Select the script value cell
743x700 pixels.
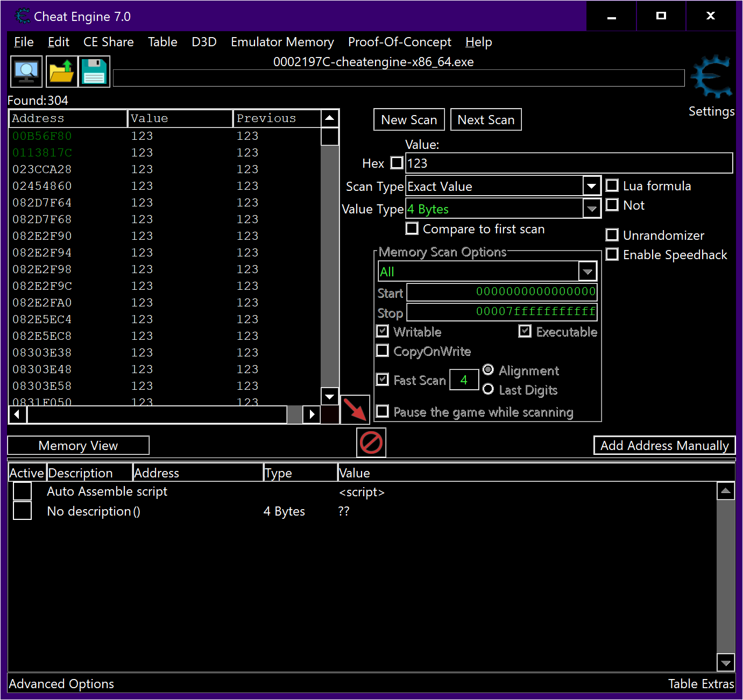coord(362,492)
